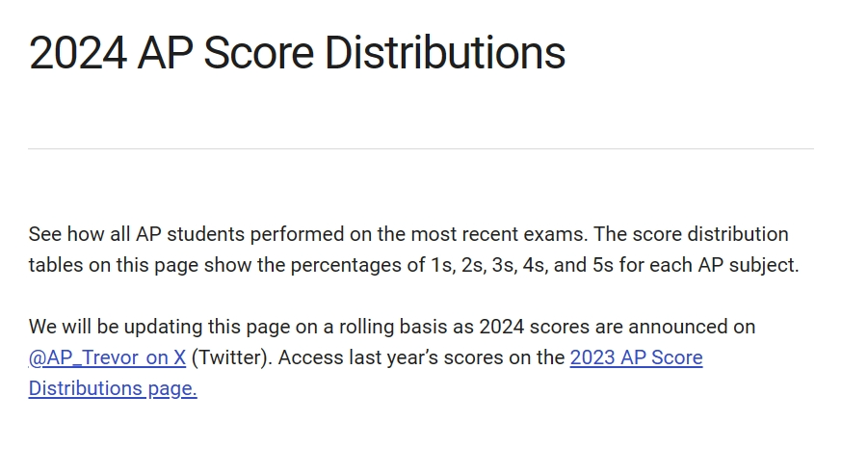Click the "2023 AP Score" link text
Image resolution: width=868 pixels, height=449 pixels.
pos(636,357)
